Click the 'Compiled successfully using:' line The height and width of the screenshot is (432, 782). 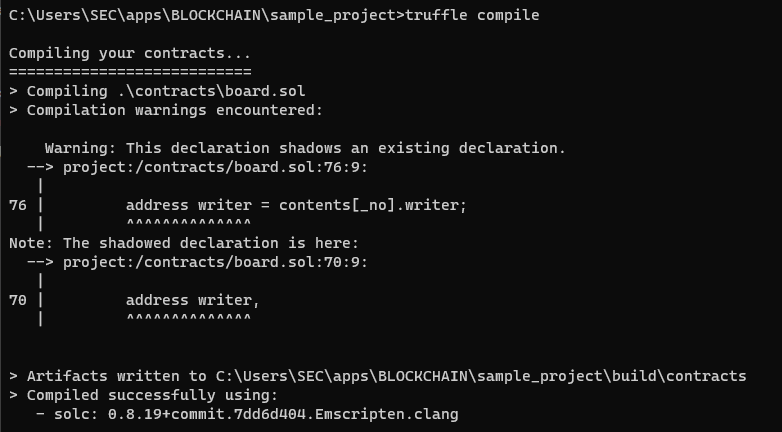[152, 395]
